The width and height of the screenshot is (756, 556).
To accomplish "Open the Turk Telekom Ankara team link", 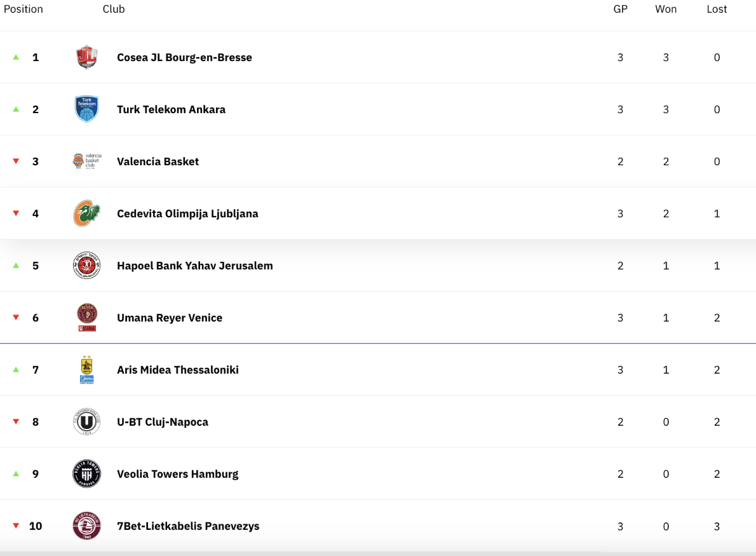I will (171, 109).
